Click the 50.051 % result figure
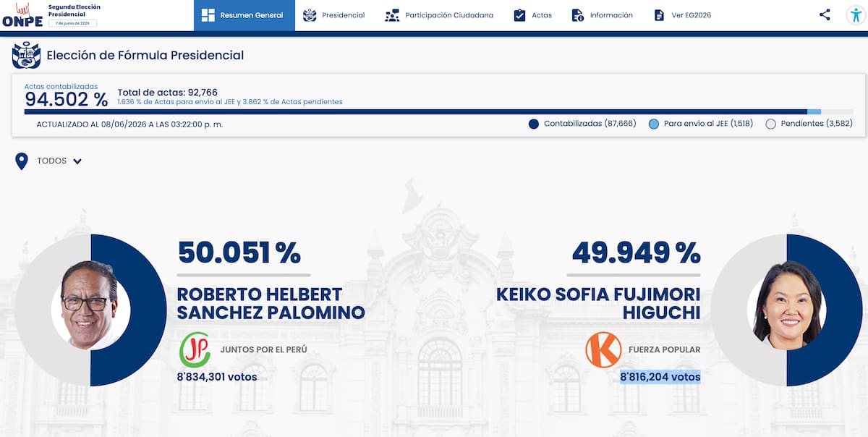 pos(239,253)
